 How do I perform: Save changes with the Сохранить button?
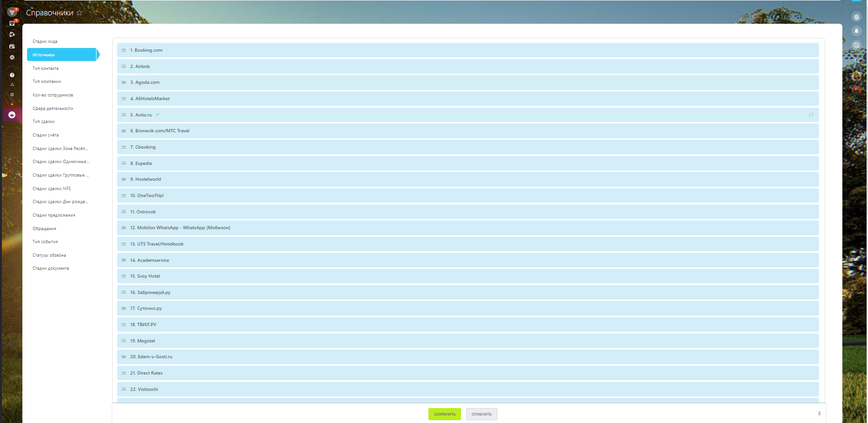click(445, 414)
